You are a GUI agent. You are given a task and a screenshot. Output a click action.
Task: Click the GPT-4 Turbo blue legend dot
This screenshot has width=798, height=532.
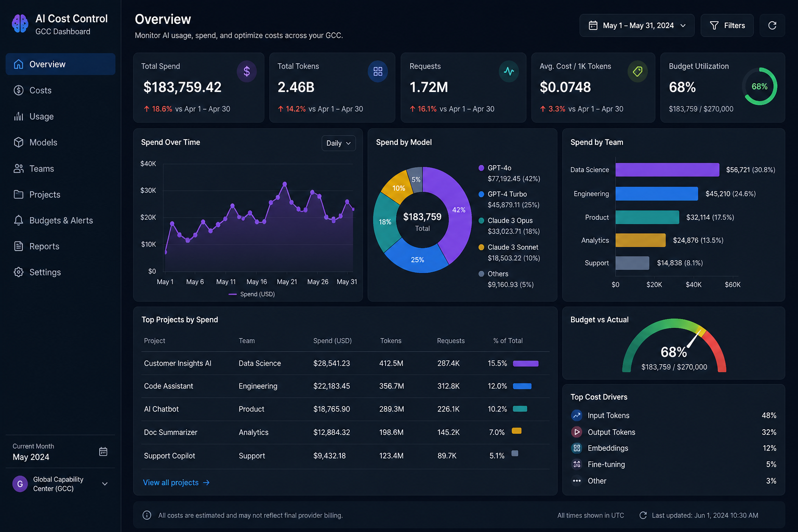[x=481, y=194]
